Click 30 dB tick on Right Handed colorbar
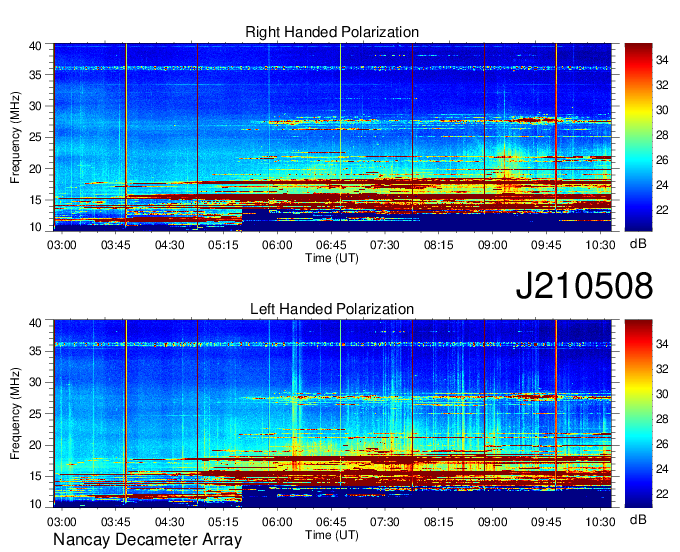This screenshot has width=680, height=552. click(x=662, y=110)
